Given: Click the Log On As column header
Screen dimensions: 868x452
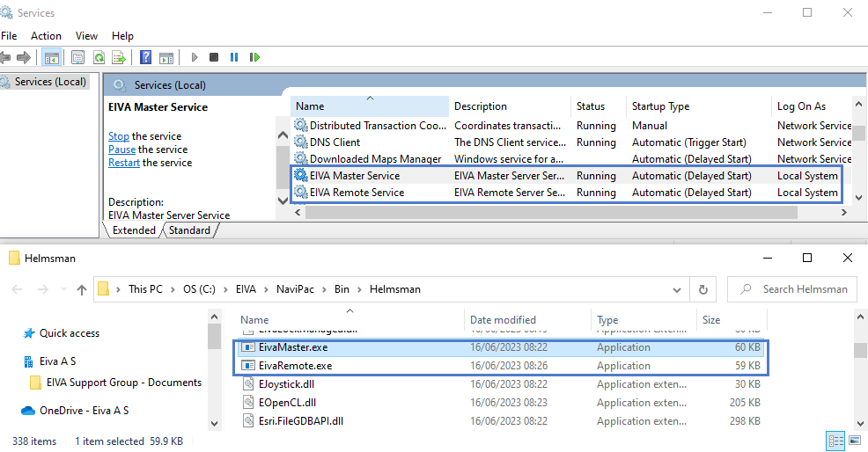Looking at the screenshot, I should (812, 106).
